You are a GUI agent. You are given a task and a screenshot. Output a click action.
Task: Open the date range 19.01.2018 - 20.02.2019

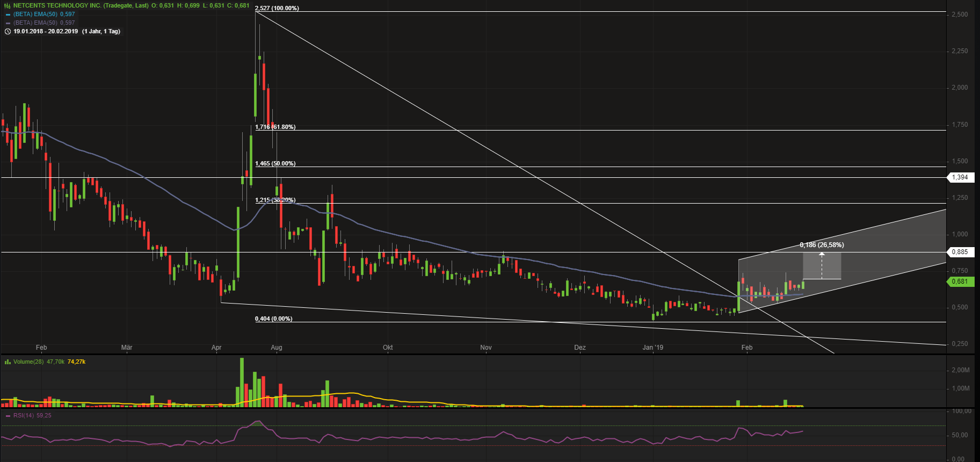point(46,31)
